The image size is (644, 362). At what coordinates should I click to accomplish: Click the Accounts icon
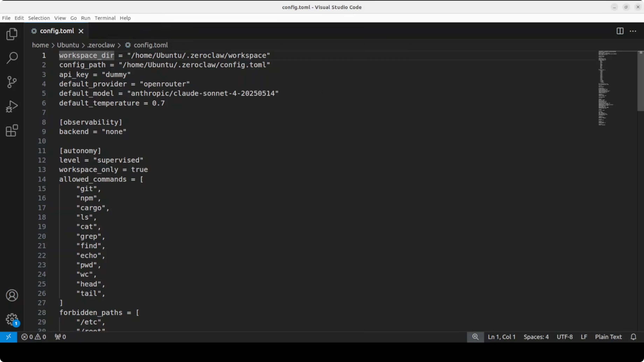(x=12, y=295)
